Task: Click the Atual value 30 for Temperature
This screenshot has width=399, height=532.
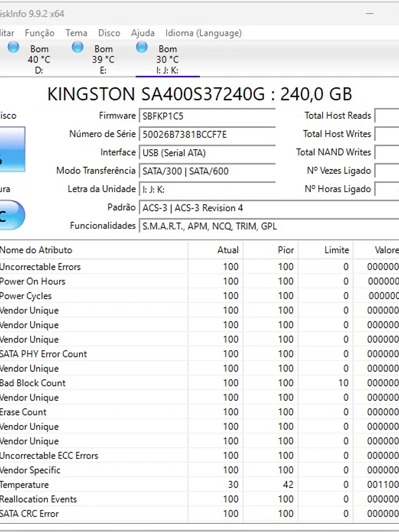Action: coord(233,484)
